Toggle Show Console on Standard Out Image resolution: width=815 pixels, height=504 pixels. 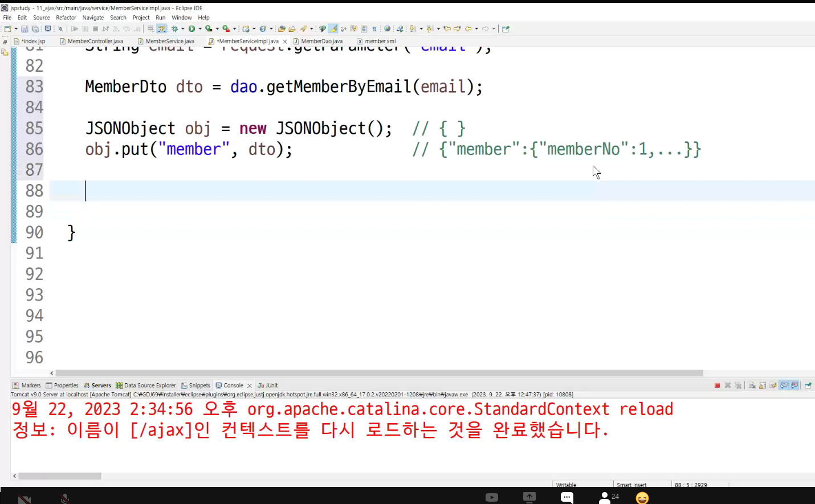(x=785, y=386)
